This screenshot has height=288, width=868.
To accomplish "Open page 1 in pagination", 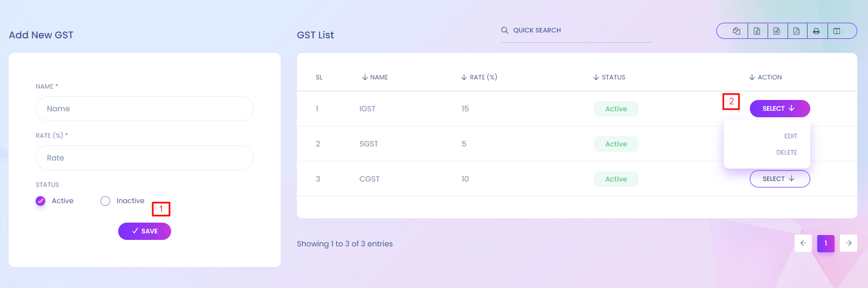I will coord(825,243).
